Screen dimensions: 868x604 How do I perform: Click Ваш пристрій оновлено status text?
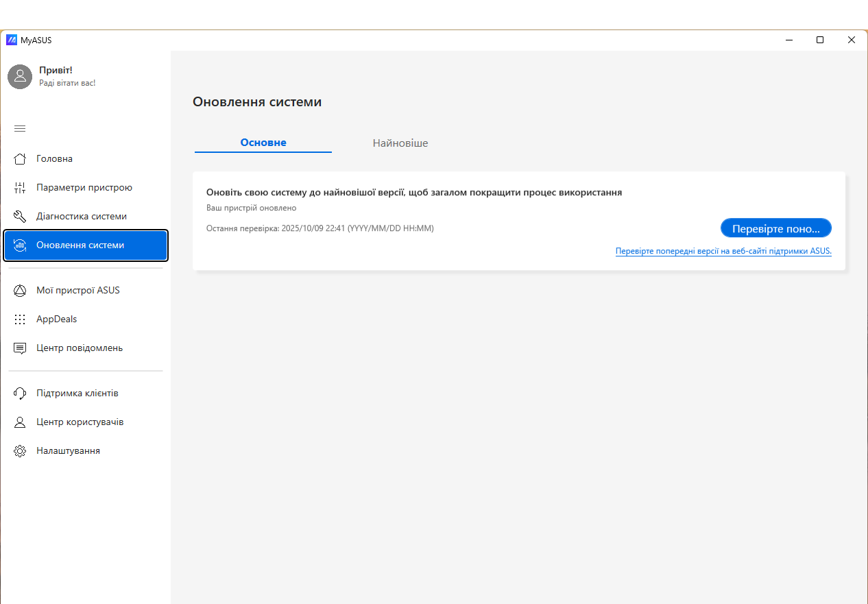click(252, 208)
